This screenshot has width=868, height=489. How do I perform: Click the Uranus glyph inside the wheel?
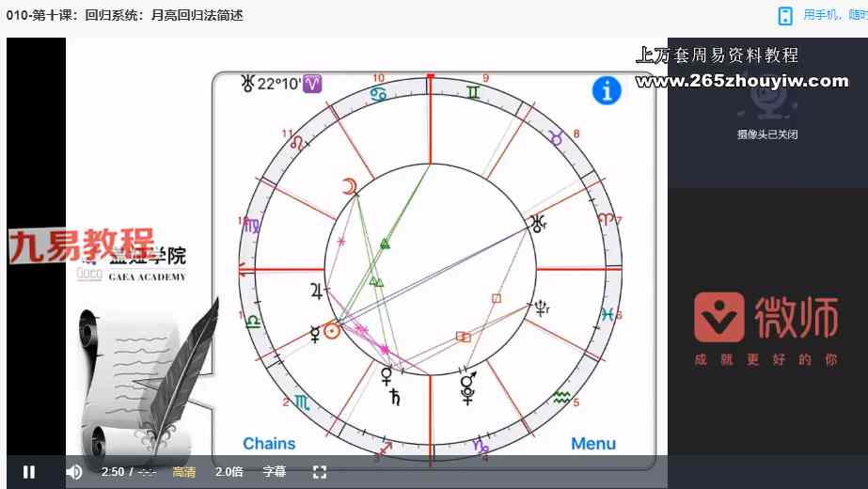click(x=538, y=223)
